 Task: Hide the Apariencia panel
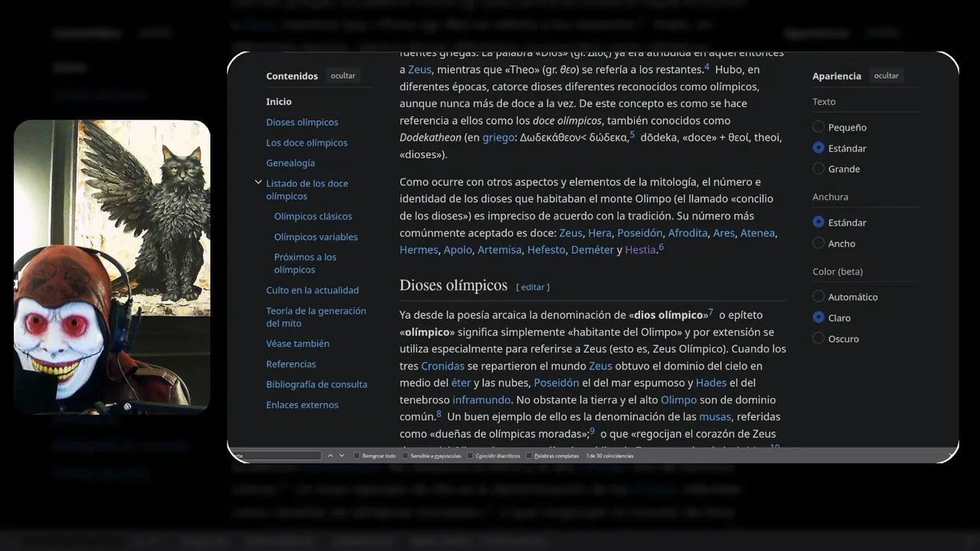(x=886, y=76)
